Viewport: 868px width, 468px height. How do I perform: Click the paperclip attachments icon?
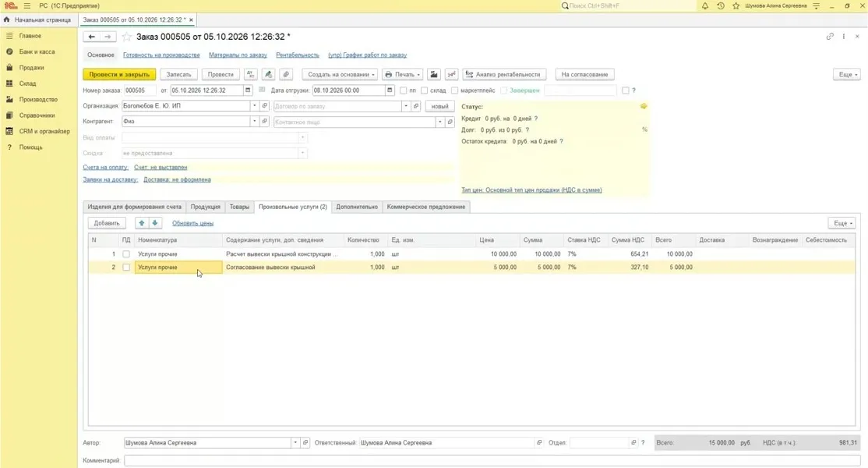point(286,74)
